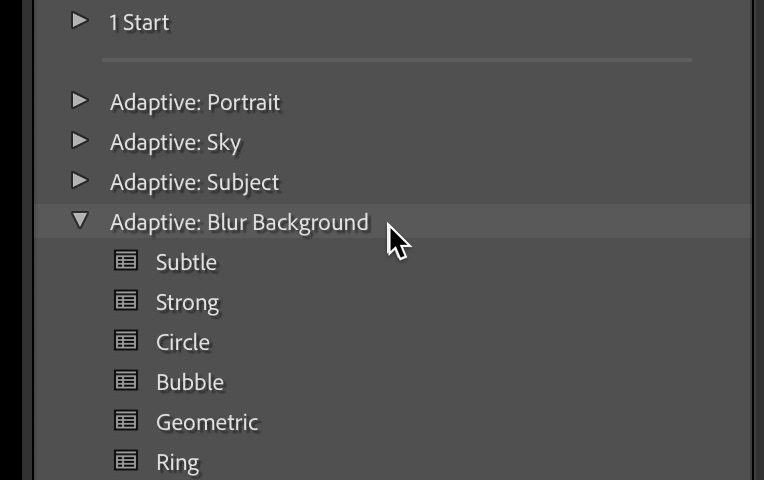Select the Bubble blur preset
The height and width of the screenshot is (480, 764).
click(x=190, y=382)
